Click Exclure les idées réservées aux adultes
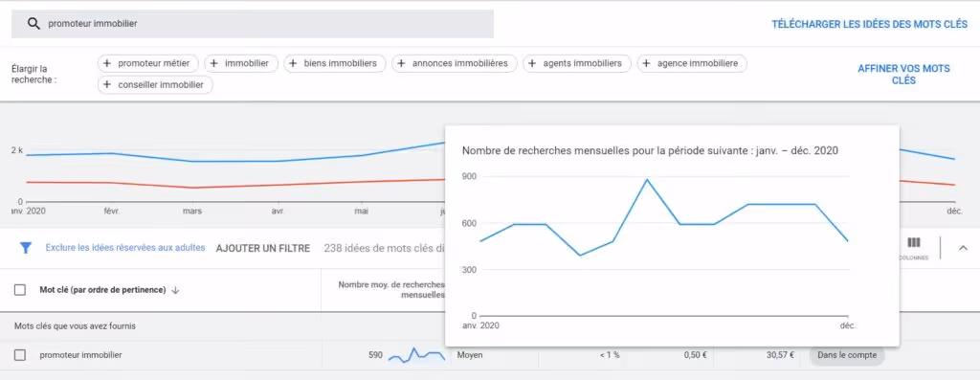980x380 pixels. coord(125,248)
